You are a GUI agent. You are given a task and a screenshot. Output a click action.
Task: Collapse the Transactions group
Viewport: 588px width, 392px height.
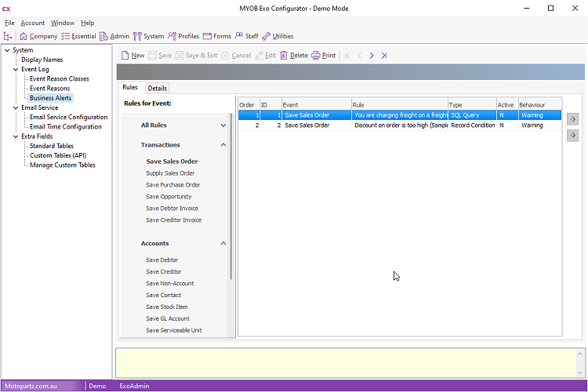tap(223, 145)
